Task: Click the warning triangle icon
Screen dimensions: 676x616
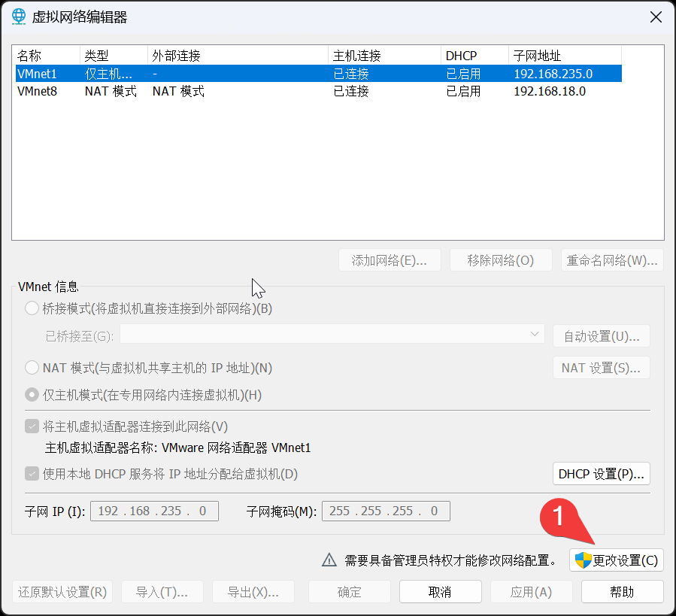Action: 329,560
